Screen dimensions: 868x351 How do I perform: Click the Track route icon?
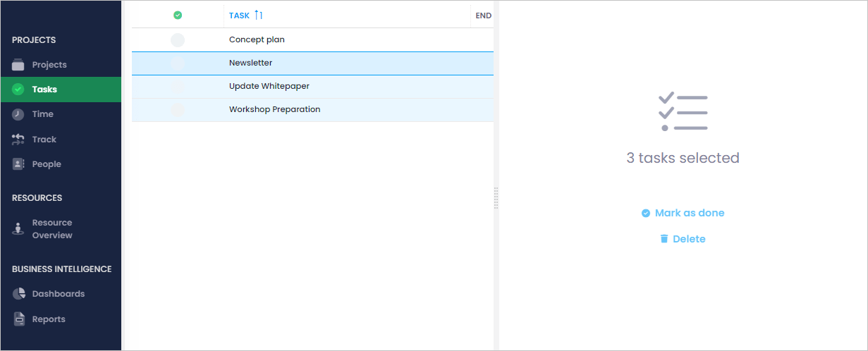(18, 140)
